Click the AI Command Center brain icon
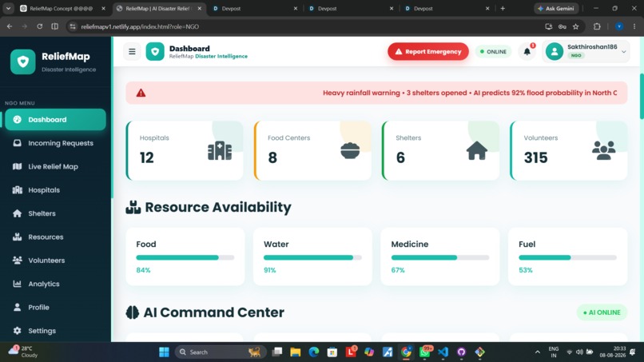This screenshot has width=644, height=362. click(x=133, y=312)
